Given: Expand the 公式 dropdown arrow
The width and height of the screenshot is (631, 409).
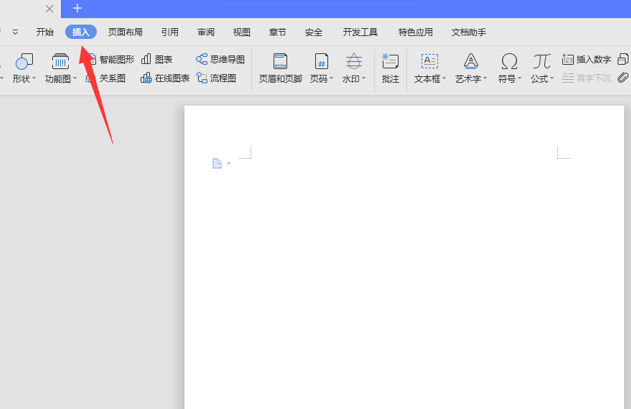Looking at the screenshot, I should point(552,78).
